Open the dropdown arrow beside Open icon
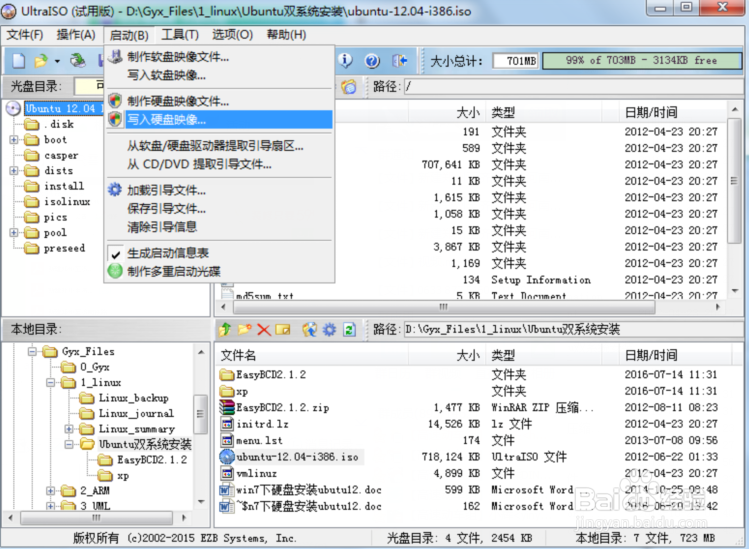Image resolution: width=749 pixels, height=549 pixels. 57,61
